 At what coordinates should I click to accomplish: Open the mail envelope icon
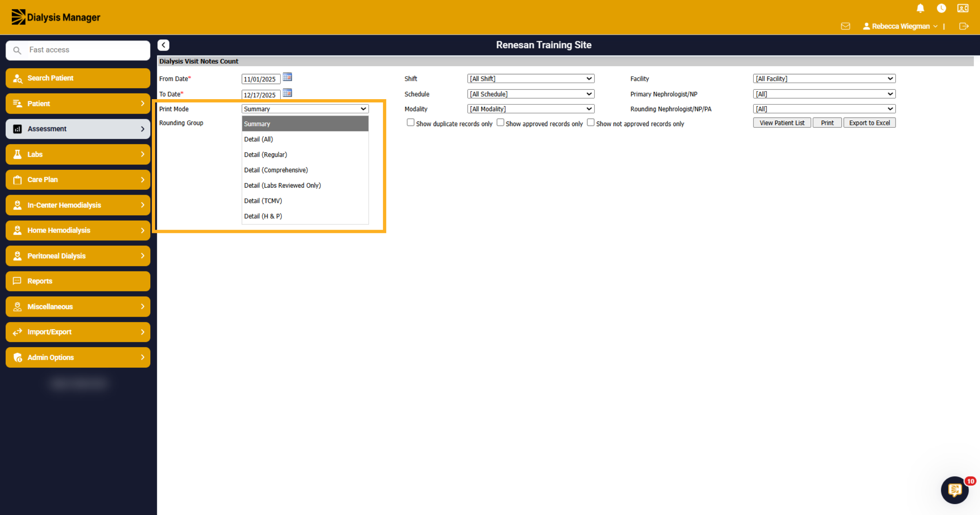coord(845,26)
